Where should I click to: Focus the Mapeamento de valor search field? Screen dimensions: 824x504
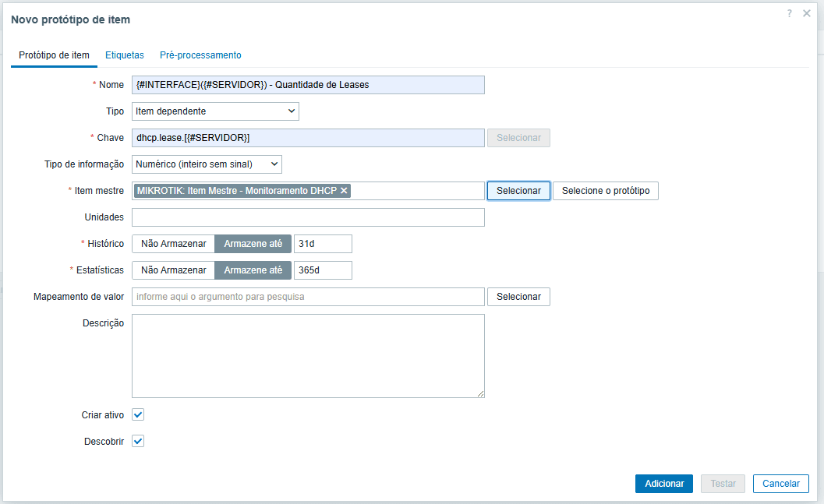pos(308,297)
